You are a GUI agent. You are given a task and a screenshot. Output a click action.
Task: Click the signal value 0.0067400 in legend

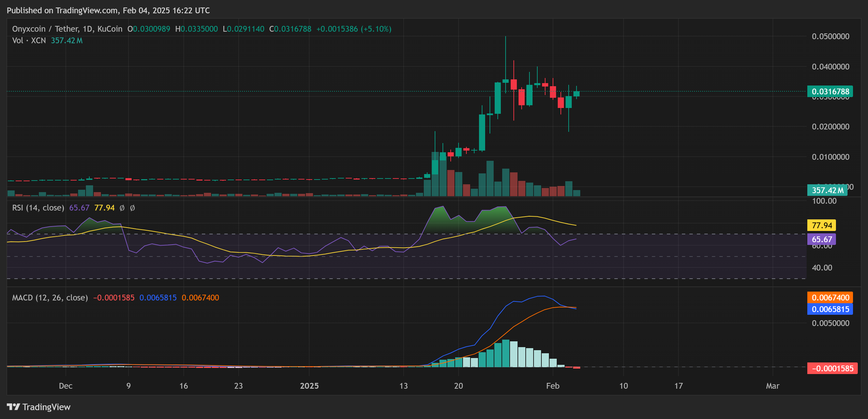tap(200, 298)
